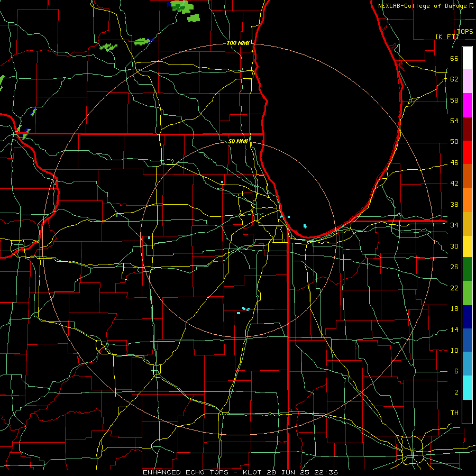Click the '26' legend value
The height and width of the screenshot is (476, 476).
[x=454, y=267]
